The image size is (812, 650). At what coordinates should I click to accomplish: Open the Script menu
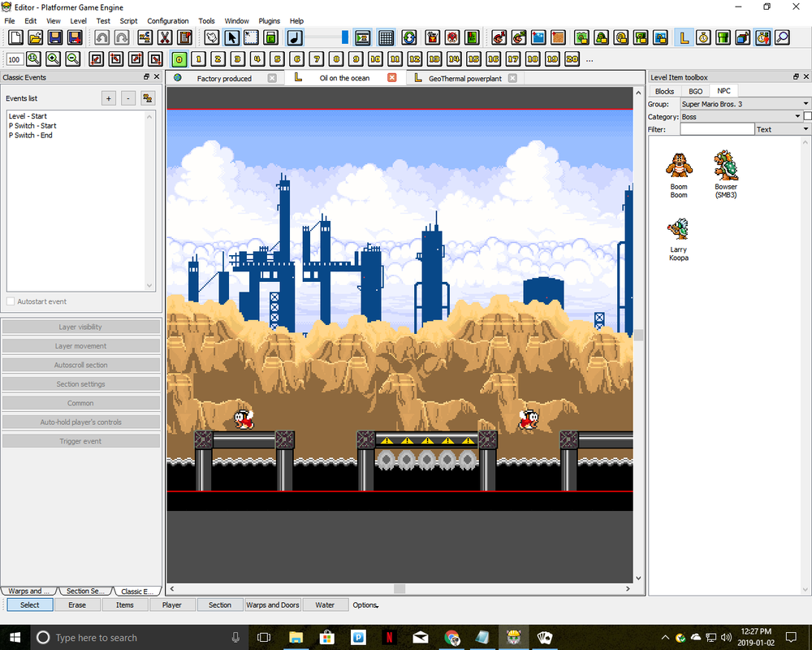[128, 21]
